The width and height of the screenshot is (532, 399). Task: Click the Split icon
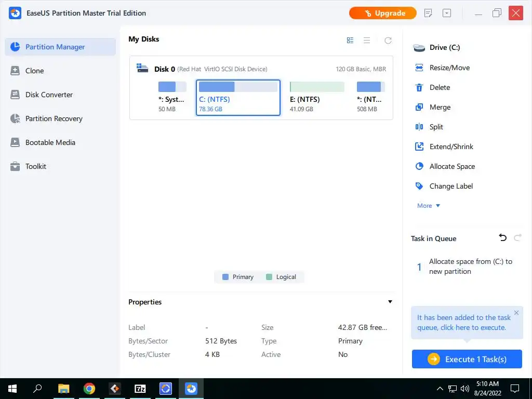tap(419, 127)
